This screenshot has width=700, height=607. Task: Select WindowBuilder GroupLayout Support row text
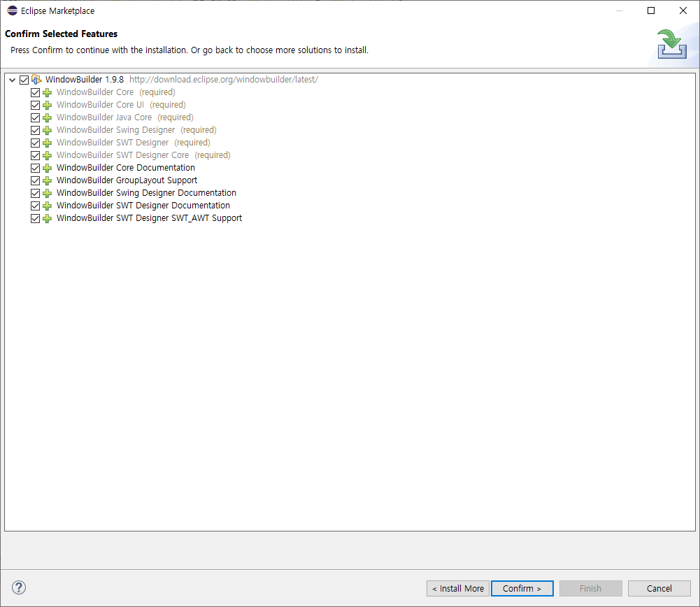[127, 180]
